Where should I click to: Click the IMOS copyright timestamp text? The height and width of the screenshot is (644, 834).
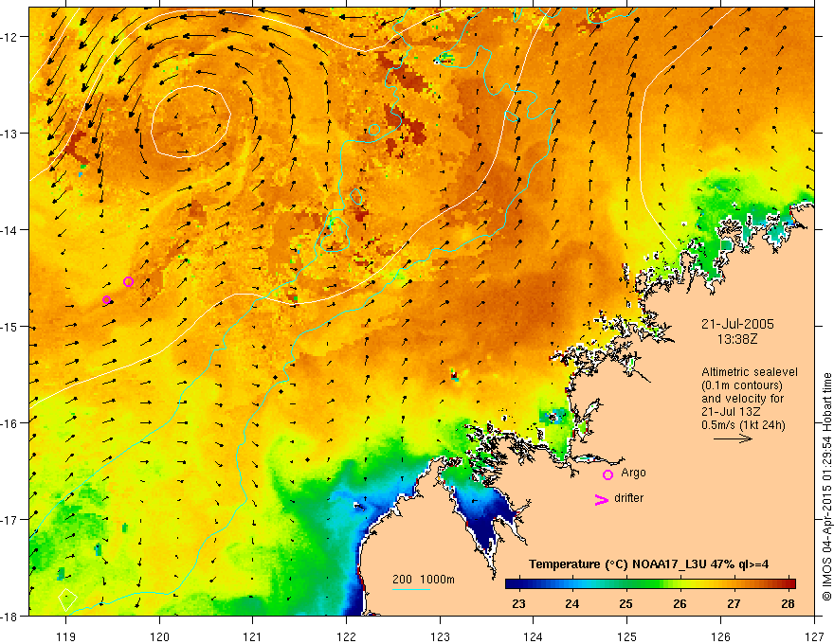[x=827, y=487]
